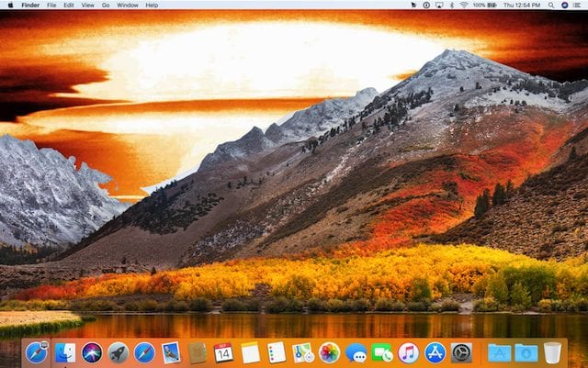Open the File menu
This screenshot has height=368, width=588.
click(x=51, y=5)
